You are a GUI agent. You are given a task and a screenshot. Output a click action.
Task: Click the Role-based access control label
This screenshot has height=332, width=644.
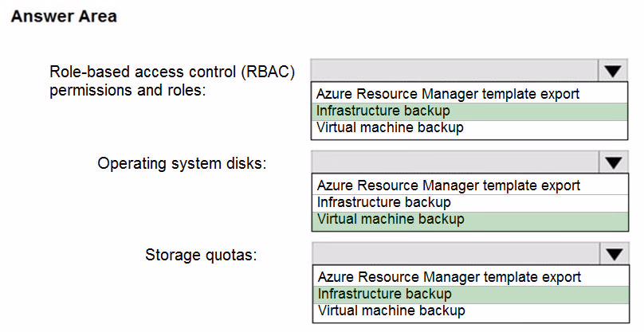click(172, 72)
